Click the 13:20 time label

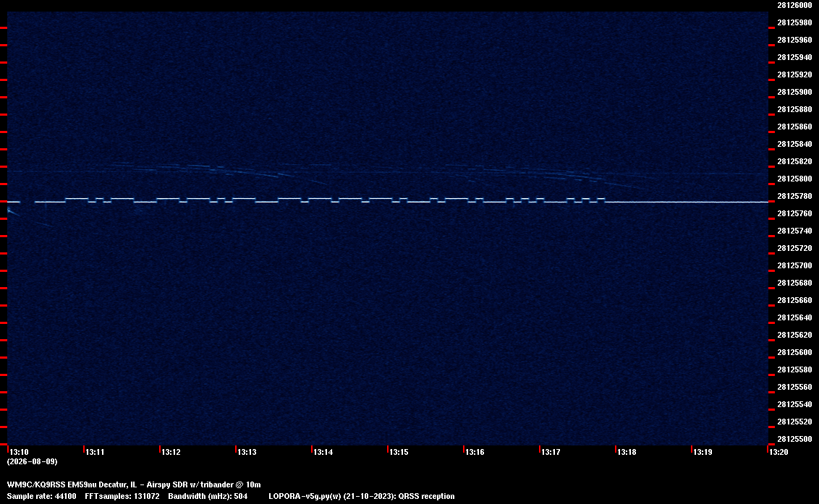778,452
